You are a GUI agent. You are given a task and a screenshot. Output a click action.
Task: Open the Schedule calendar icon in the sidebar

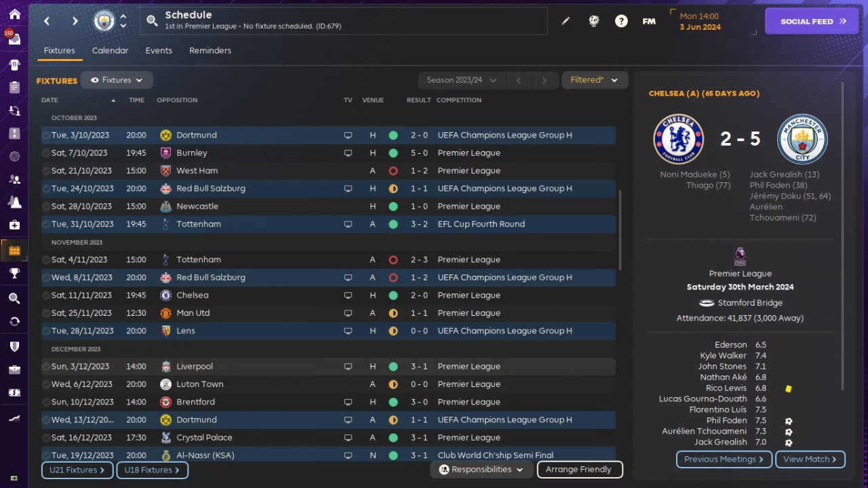coord(14,250)
